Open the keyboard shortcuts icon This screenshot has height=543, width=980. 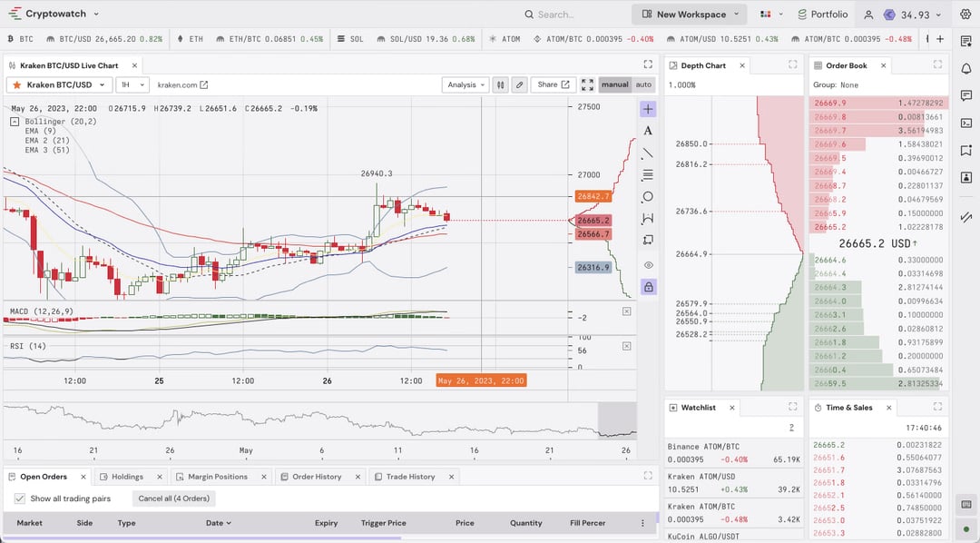pos(966,505)
